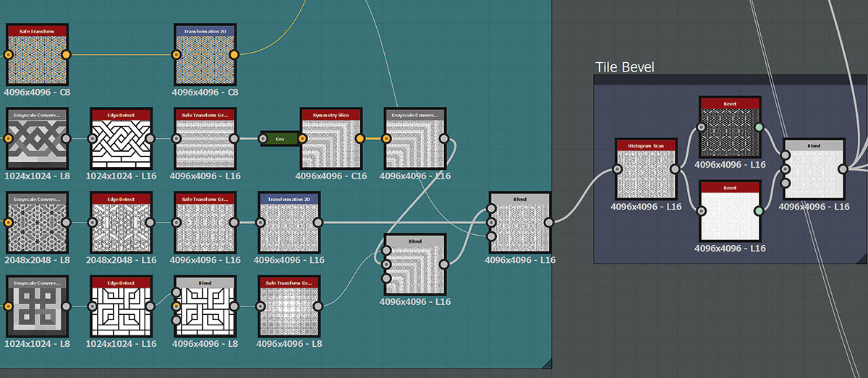Viewport: 868px width, 378px height.
Task: Select Transformation 2D node labeled L16
Action: coord(289,223)
